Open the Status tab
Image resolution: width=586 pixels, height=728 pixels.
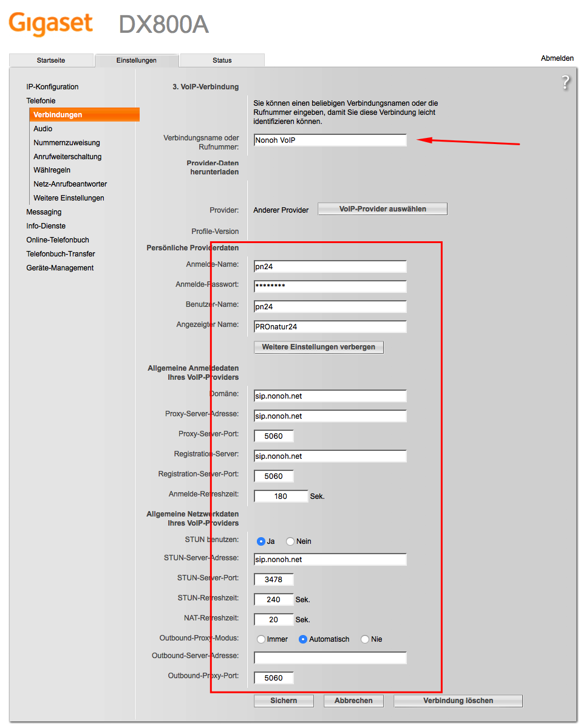point(222,60)
